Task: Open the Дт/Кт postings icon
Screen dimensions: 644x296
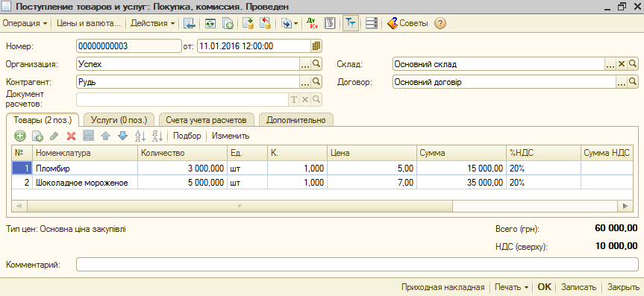Action: 313,23
